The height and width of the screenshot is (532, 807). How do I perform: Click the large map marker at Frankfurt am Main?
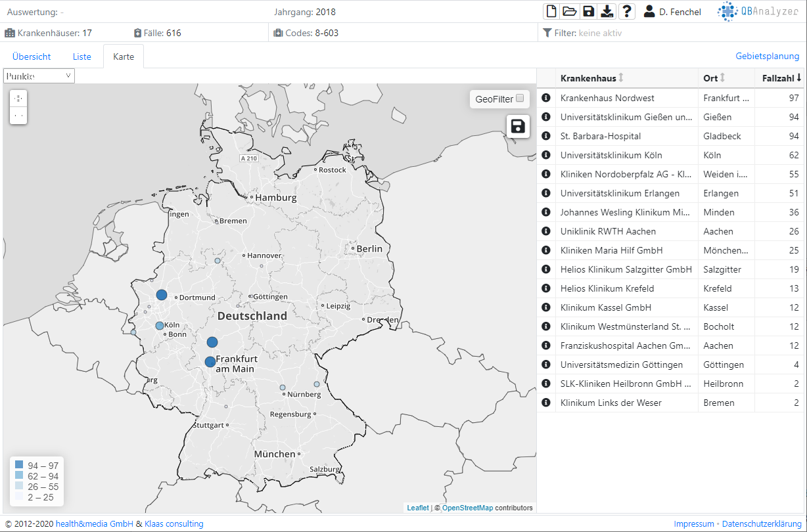tap(210, 362)
